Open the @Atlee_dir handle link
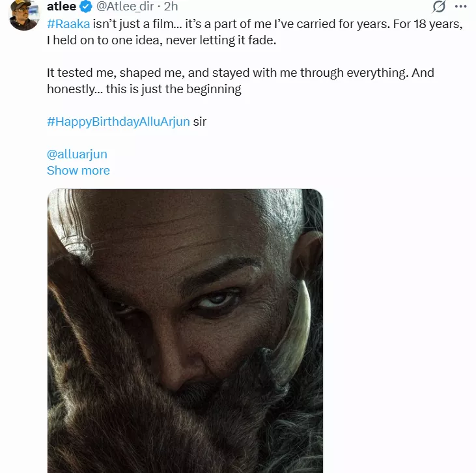 pyautogui.click(x=126, y=7)
